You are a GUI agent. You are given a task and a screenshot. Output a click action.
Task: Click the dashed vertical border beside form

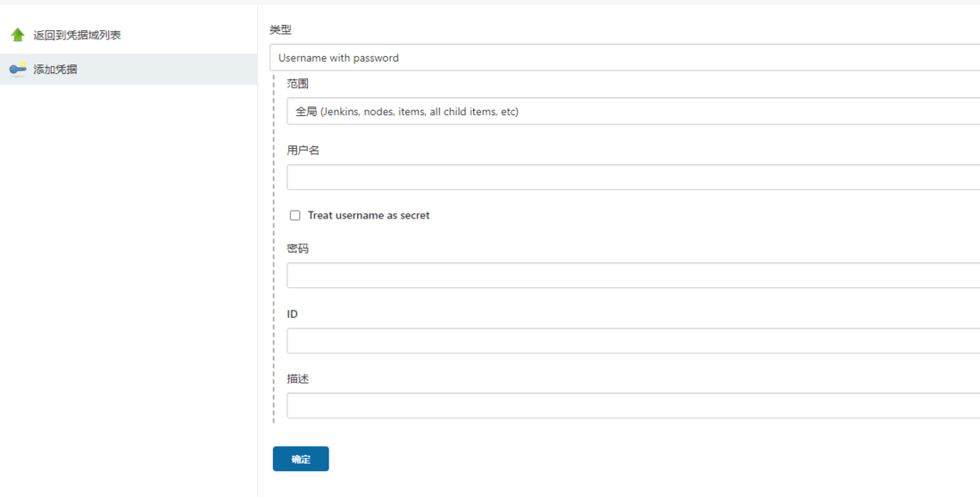(274, 248)
